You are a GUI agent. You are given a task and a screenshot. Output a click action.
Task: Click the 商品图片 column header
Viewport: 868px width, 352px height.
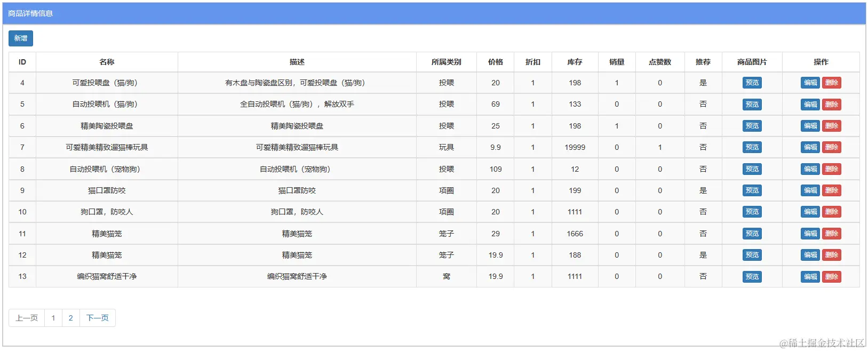pos(752,62)
